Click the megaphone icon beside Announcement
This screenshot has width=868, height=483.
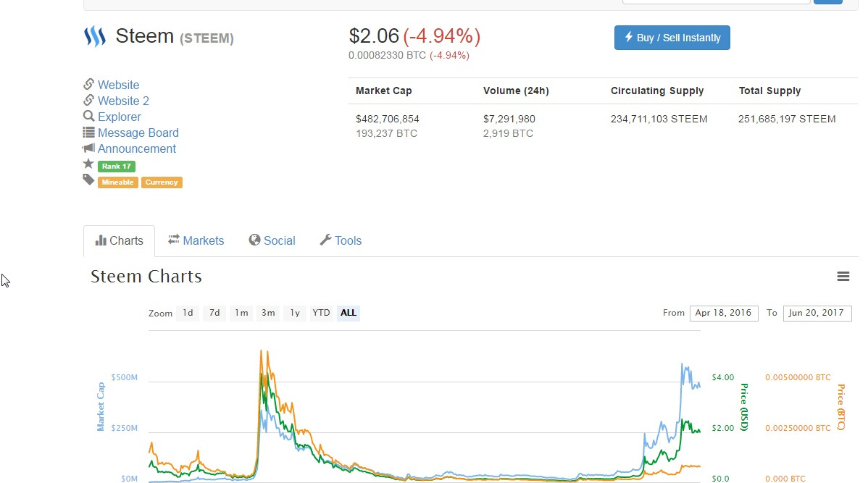[88, 148]
